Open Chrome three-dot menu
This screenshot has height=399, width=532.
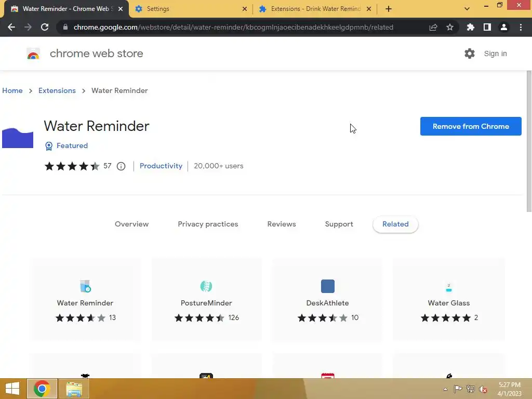click(x=521, y=27)
